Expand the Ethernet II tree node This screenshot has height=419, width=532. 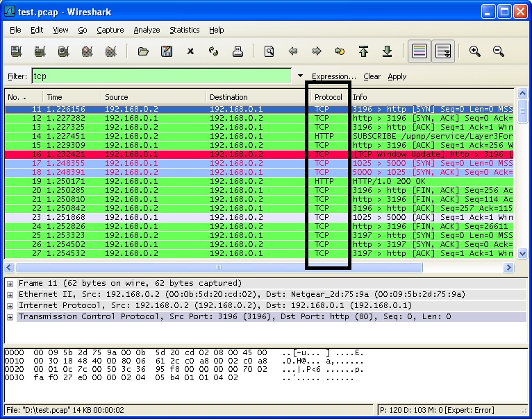click(x=10, y=295)
